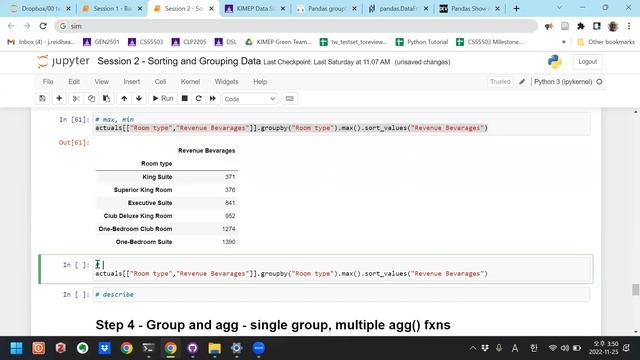
Task: Open the Insert menu
Action: click(132, 82)
